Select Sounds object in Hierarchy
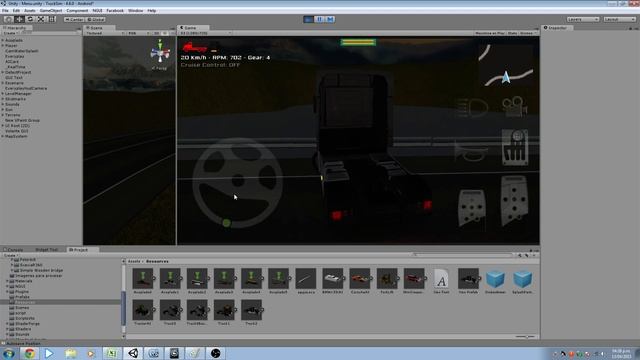Image resolution: width=640 pixels, height=360 pixels. (12, 104)
